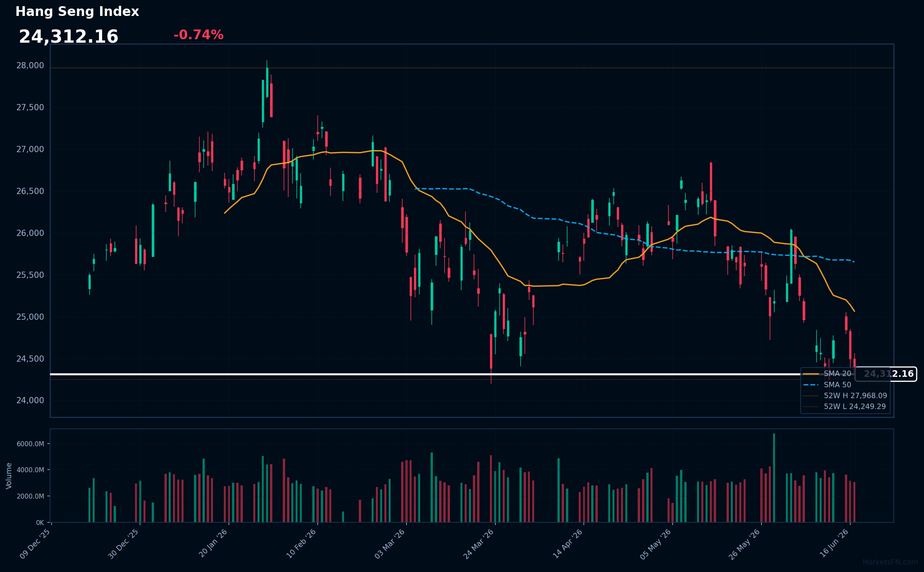Click the 03 Mar '26 date label
This screenshot has width=924, height=572.
pos(390,544)
